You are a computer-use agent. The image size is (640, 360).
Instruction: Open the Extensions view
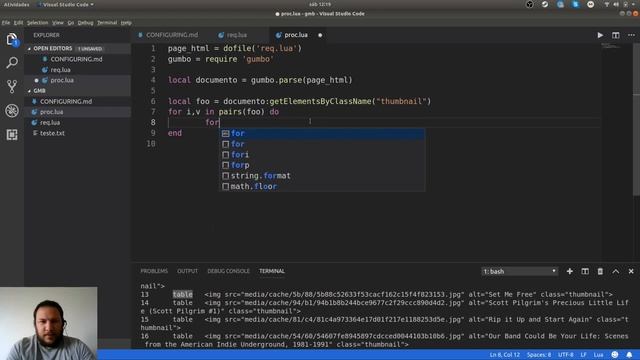pyautogui.click(x=12, y=134)
